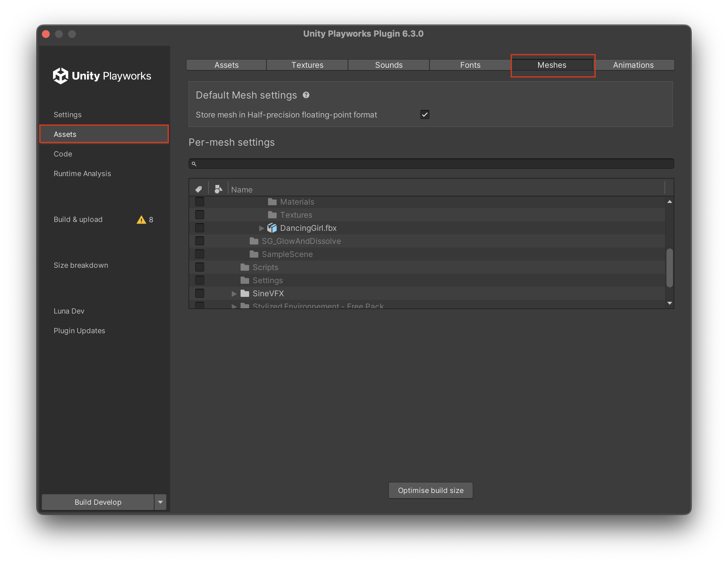Click the Settings folder icon in the tree

[245, 280]
